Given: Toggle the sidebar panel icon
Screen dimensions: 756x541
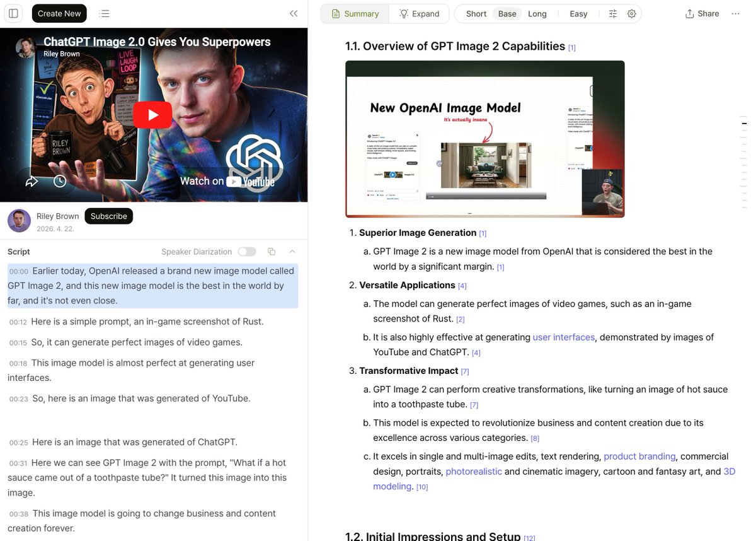Looking at the screenshot, I should pyautogui.click(x=13, y=13).
